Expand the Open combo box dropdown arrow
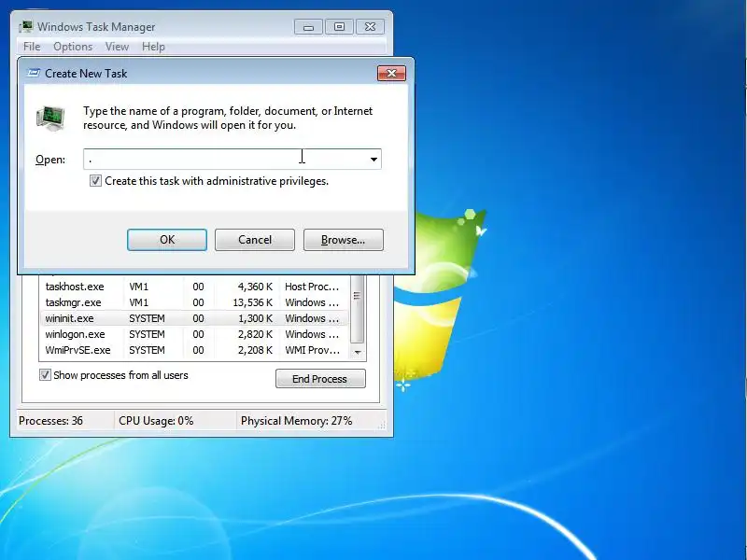 (x=374, y=160)
